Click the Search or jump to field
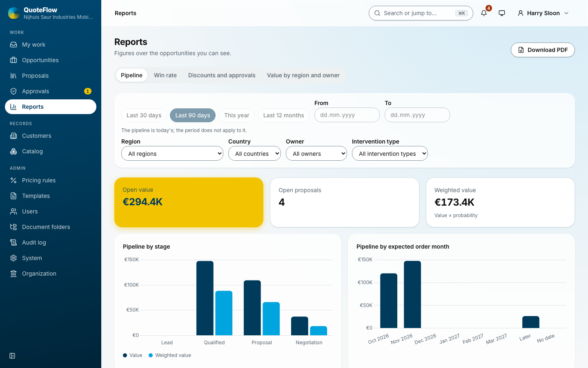 tap(421, 13)
